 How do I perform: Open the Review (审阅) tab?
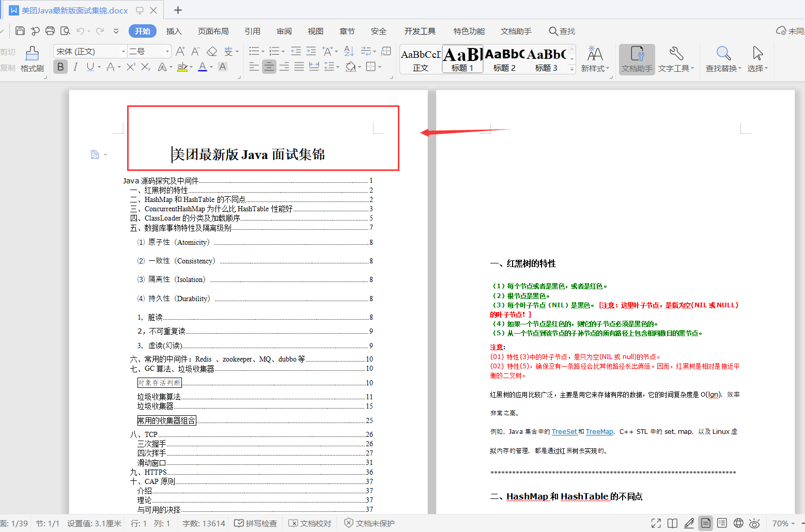[284, 32]
